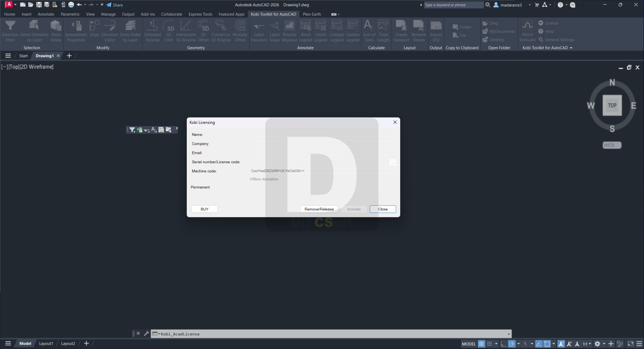Image resolution: width=644 pixels, height=349 pixels.
Task: Click the Open file folder icon
Action: click(31, 5)
